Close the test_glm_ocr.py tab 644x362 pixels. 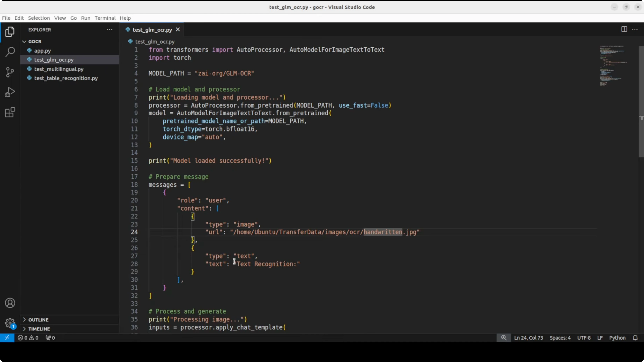click(x=178, y=30)
